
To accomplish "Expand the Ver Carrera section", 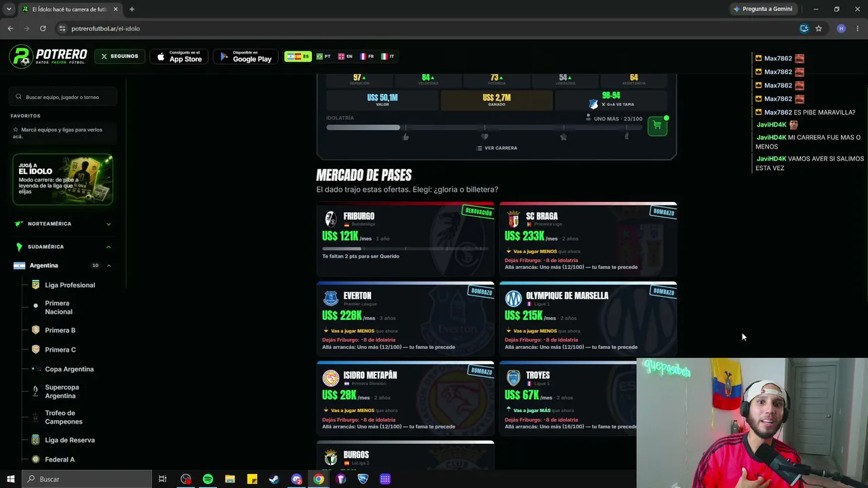I will tap(496, 148).
